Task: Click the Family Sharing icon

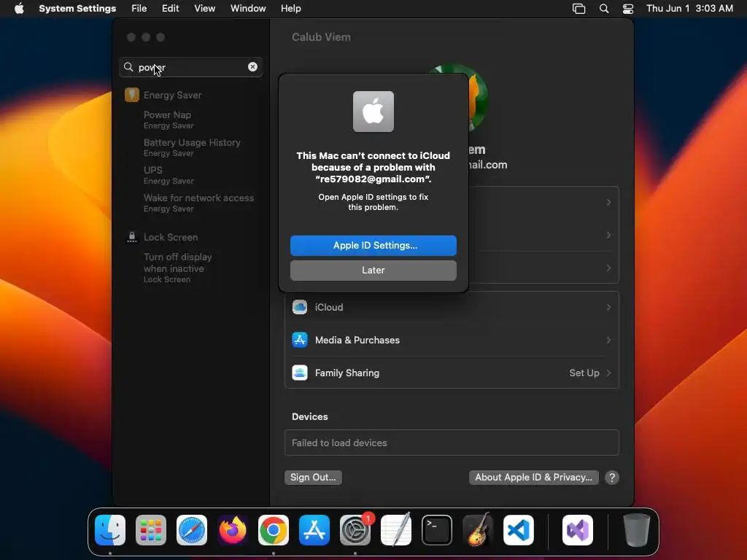Action: point(300,373)
